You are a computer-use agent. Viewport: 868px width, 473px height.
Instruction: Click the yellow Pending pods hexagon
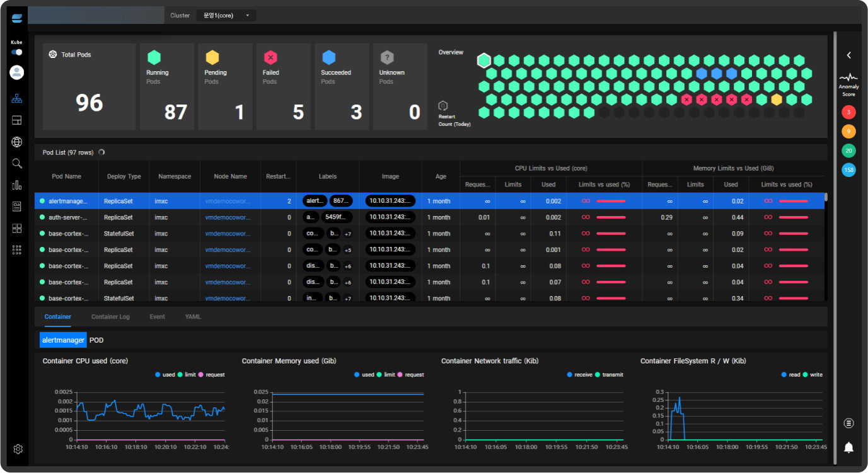(x=212, y=57)
